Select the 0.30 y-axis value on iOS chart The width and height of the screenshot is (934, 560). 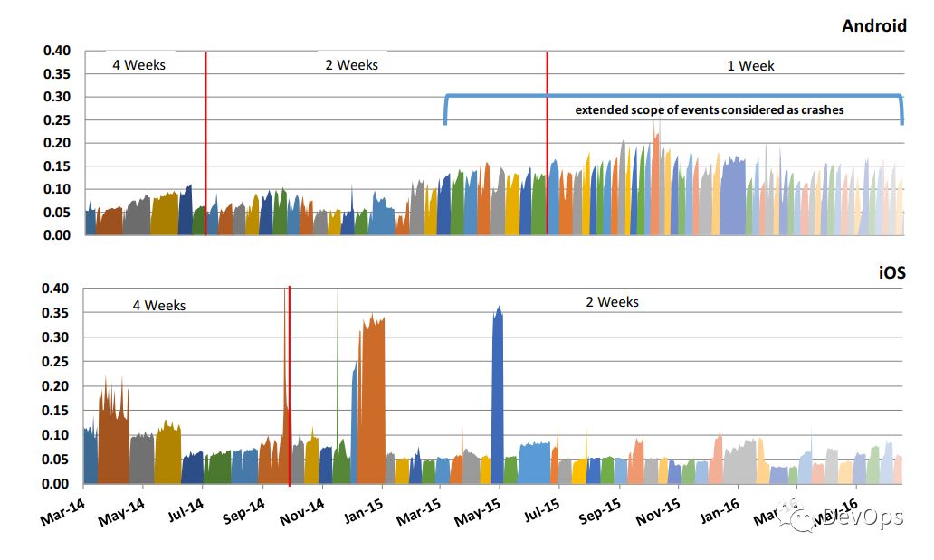[55, 337]
